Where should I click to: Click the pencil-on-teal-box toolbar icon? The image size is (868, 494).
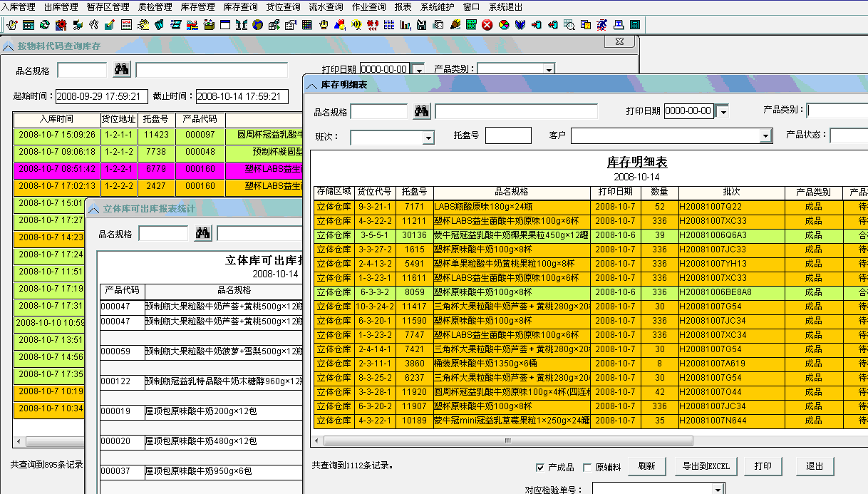[110, 25]
